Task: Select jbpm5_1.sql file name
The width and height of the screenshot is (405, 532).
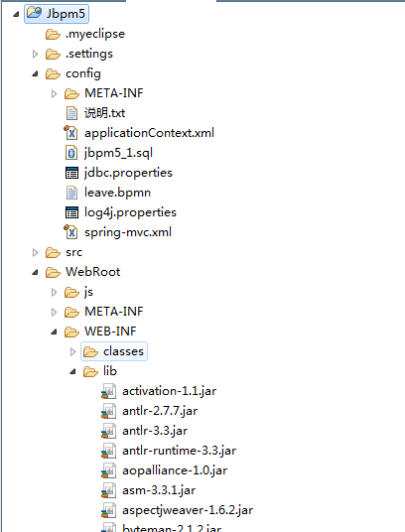Action: click(118, 153)
